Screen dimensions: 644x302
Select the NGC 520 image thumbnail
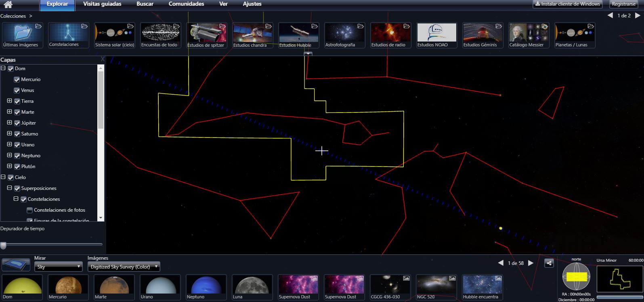(436, 287)
